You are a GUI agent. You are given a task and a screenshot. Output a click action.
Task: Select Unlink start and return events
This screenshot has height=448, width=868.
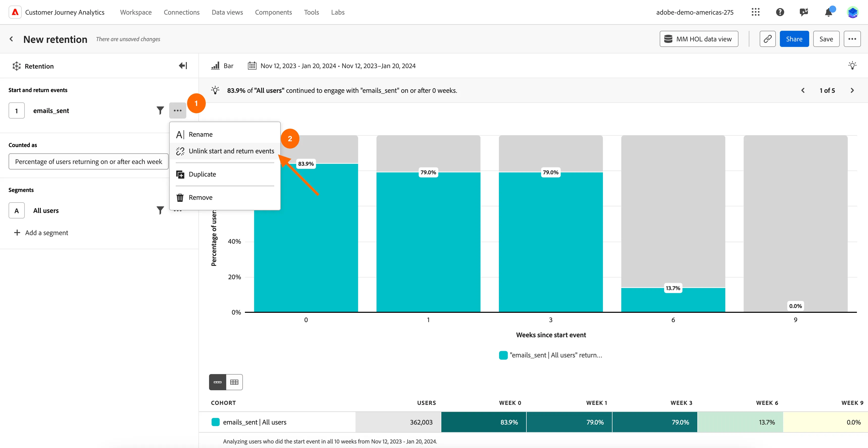coord(225,151)
